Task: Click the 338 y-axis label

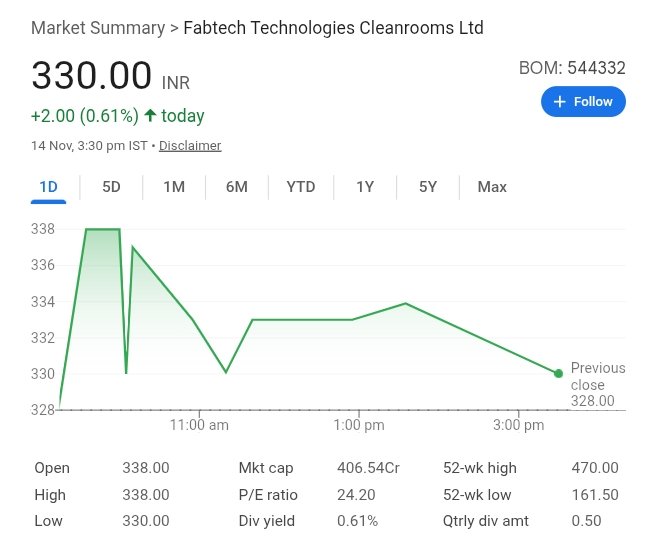Action: click(43, 229)
